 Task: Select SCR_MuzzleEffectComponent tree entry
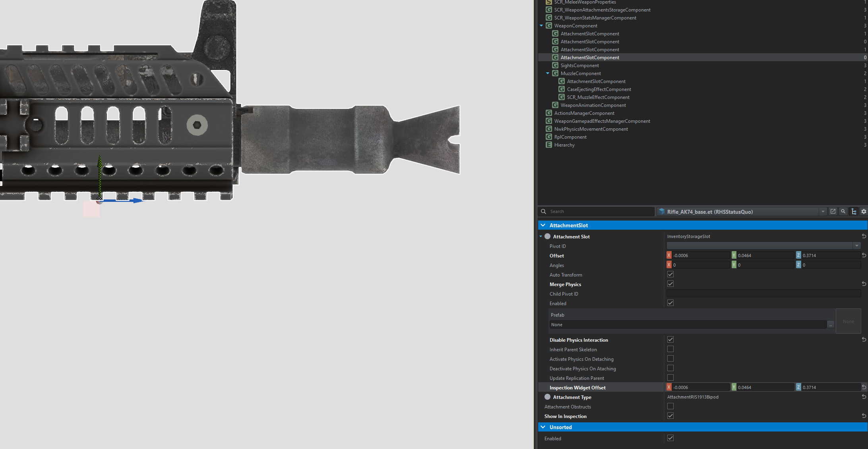(598, 97)
